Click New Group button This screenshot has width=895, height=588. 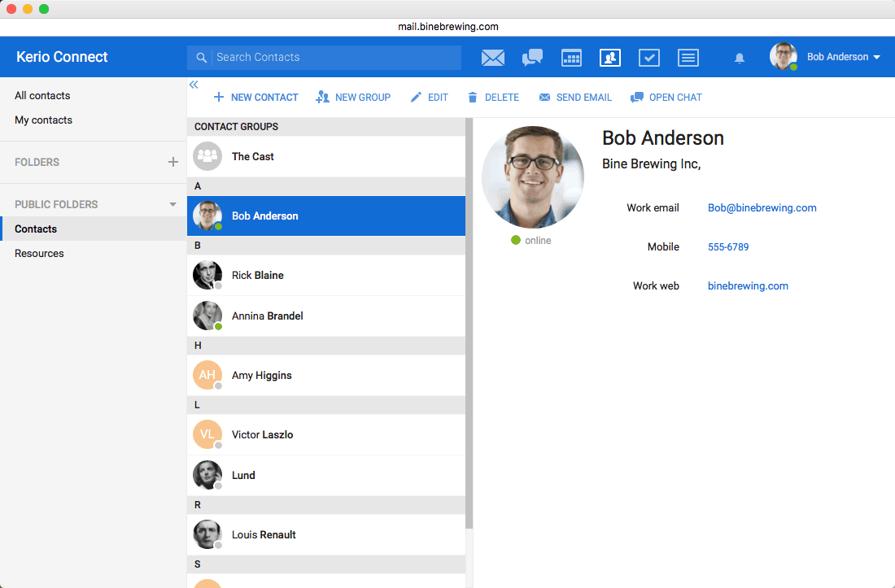click(353, 98)
